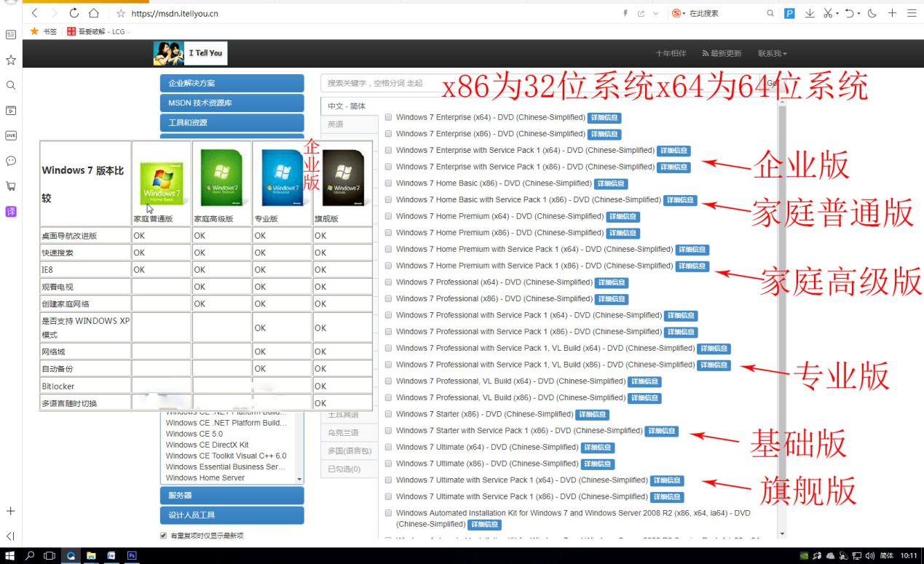The image size is (924, 564).
Task: Open NVIDIA settings from the system tray
Action: [804, 555]
